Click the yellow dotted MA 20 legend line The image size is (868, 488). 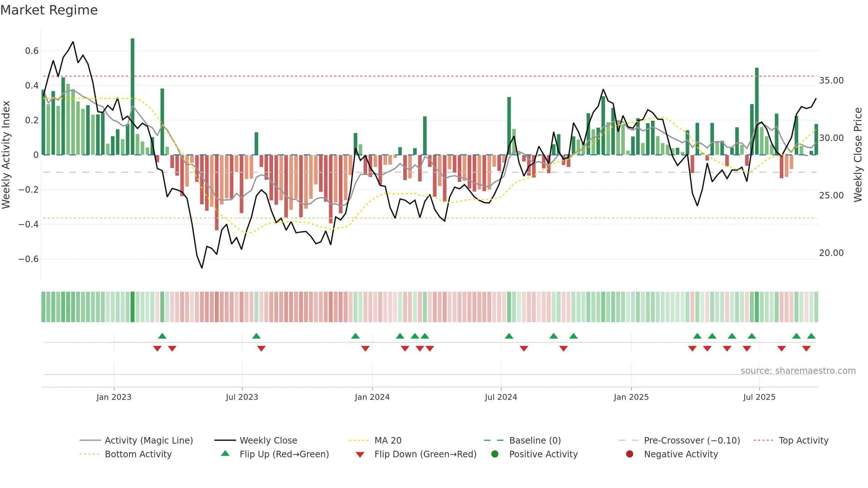point(360,440)
